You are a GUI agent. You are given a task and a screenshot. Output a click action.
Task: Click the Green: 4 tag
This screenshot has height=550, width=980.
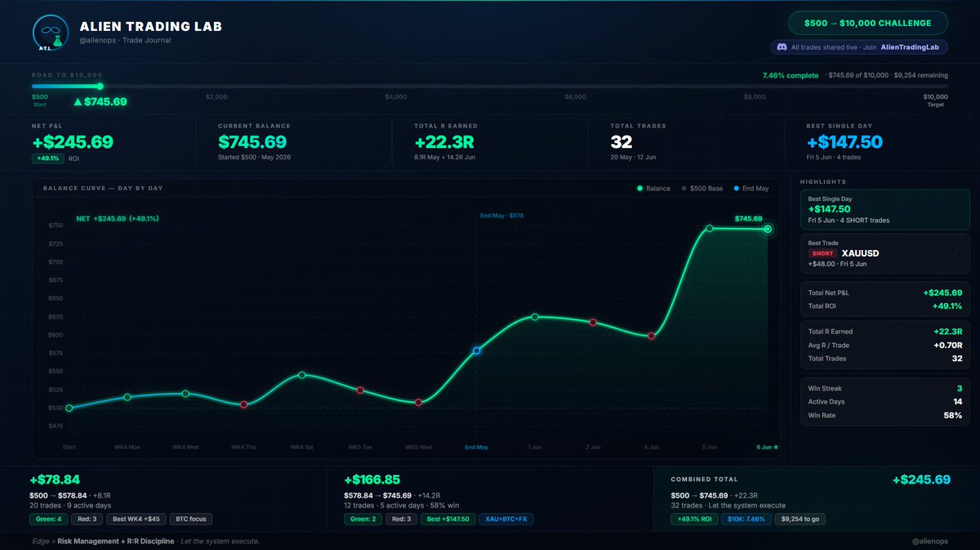(x=50, y=519)
